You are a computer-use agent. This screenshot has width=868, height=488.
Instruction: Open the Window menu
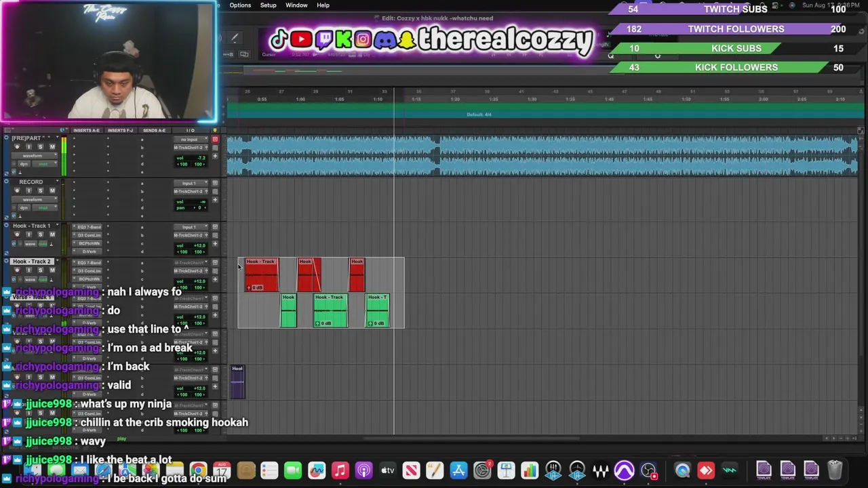click(296, 5)
